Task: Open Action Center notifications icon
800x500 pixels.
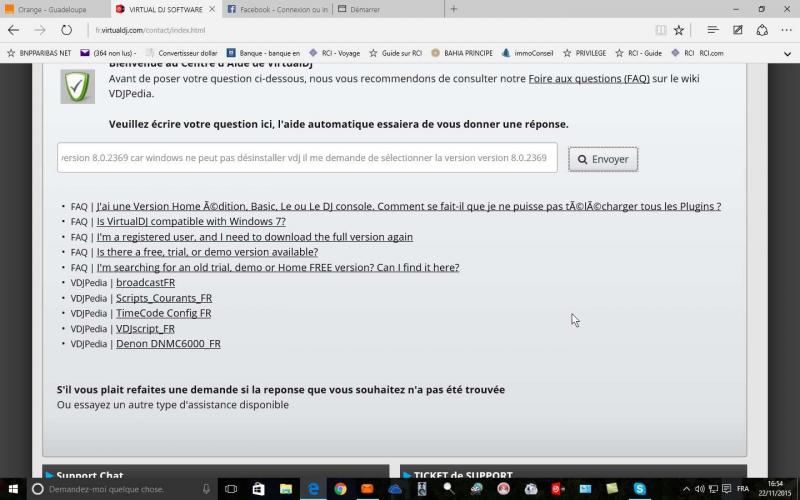Action: point(727,489)
